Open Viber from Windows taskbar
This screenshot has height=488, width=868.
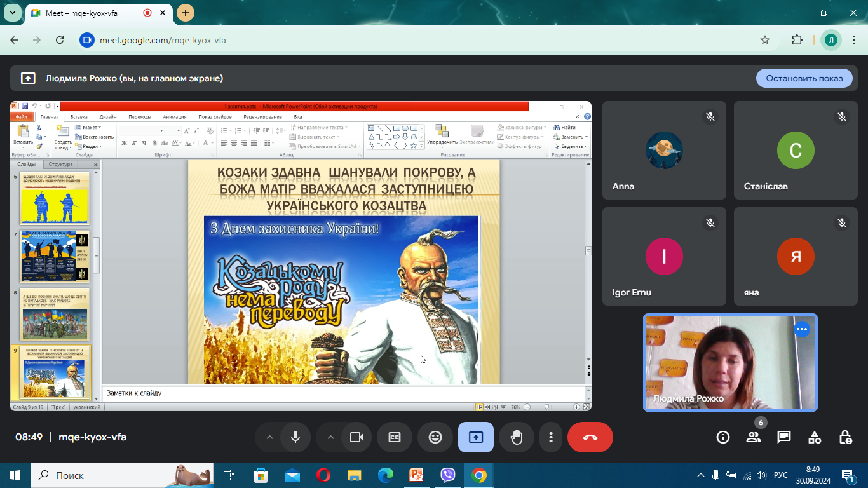click(x=448, y=475)
